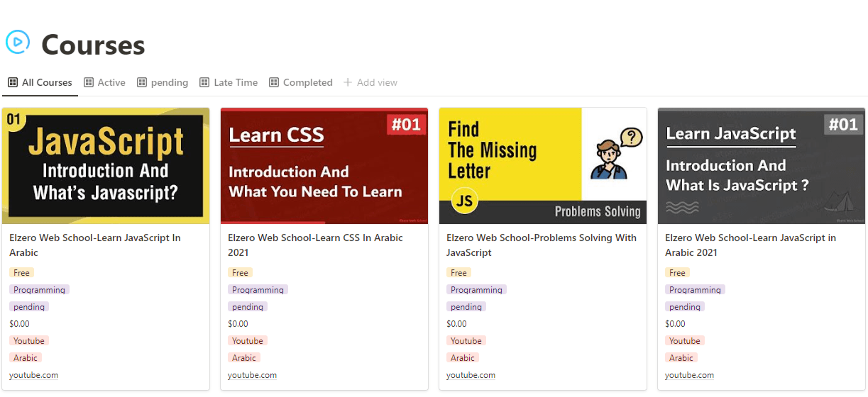Click the Youtube tag on the last course card
Screen dimensions: 868x397
click(684, 341)
